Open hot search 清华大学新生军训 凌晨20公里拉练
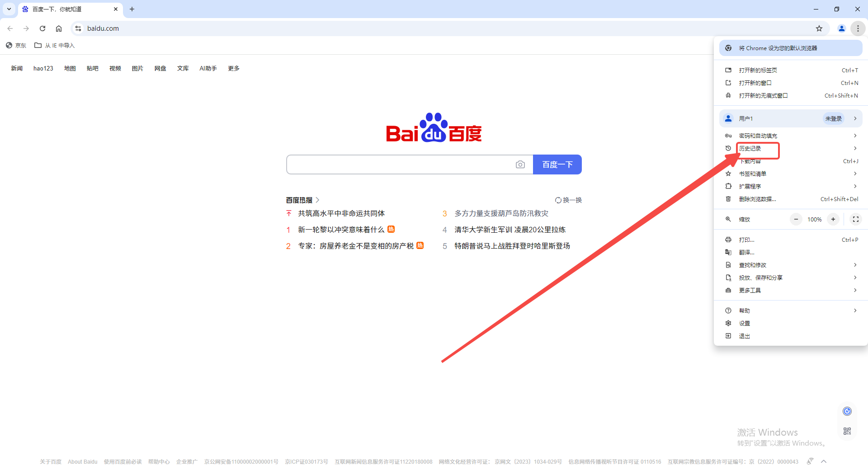868x470 pixels. [510, 230]
